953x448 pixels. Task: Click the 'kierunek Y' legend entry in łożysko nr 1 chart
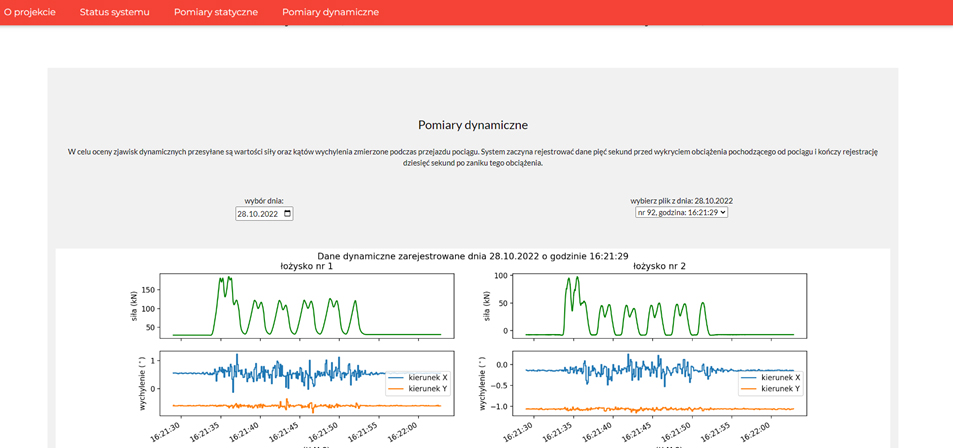click(x=418, y=388)
